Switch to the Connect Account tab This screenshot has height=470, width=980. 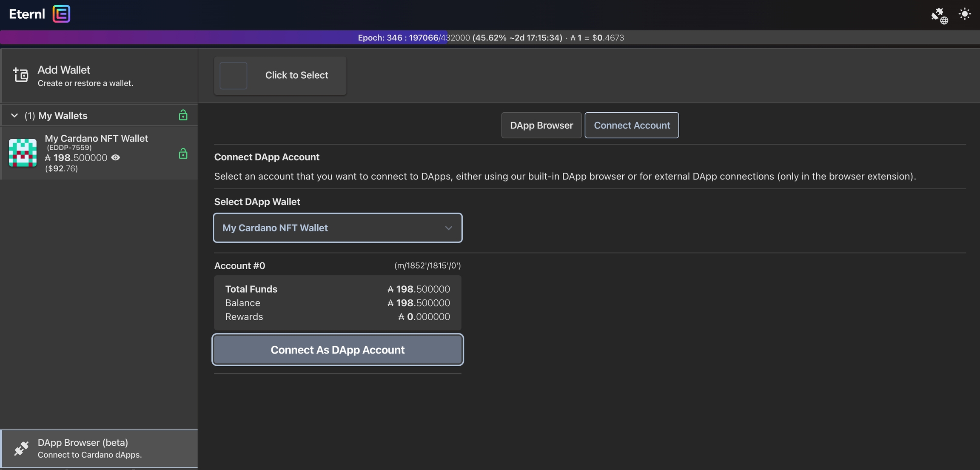[x=631, y=125]
